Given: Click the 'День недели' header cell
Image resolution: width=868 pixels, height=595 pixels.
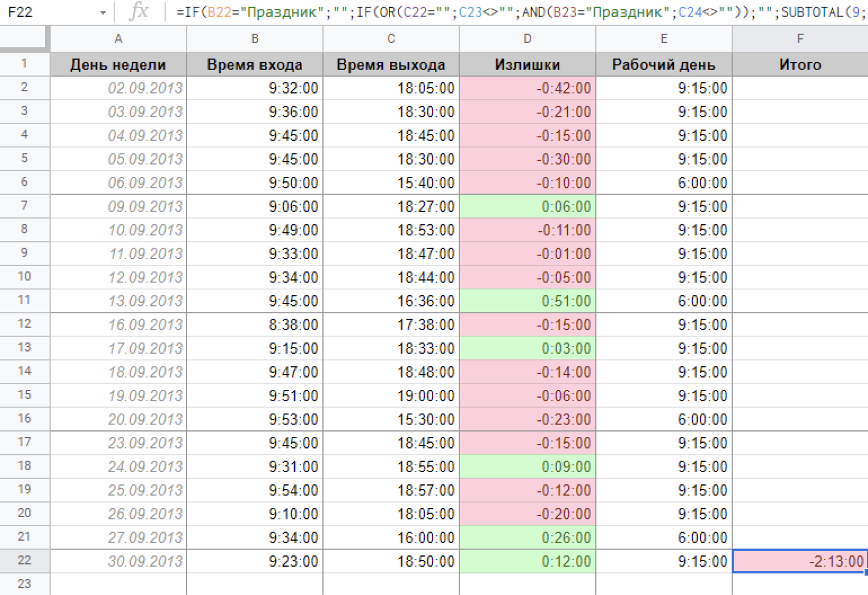Looking at the screenshot, I should click(118, 65).
